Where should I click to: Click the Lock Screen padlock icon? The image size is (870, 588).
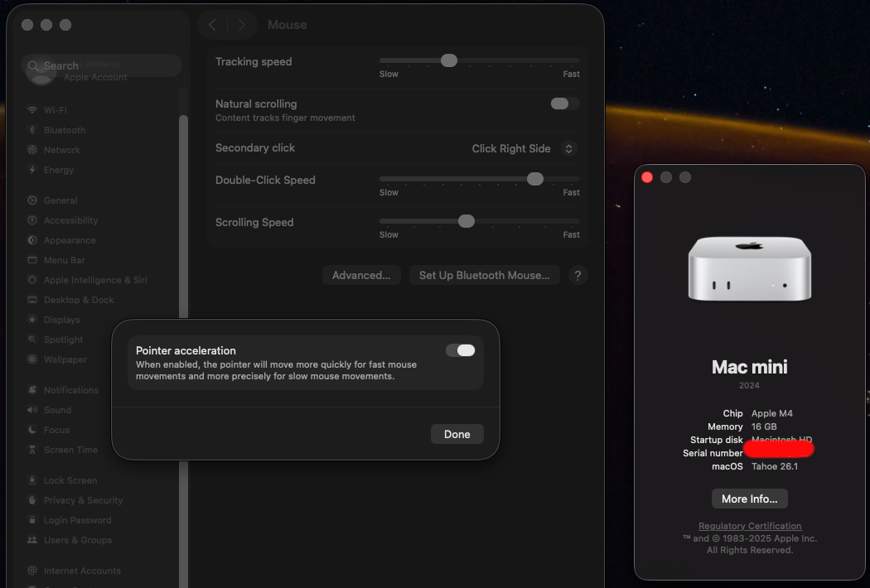(32, 480)
